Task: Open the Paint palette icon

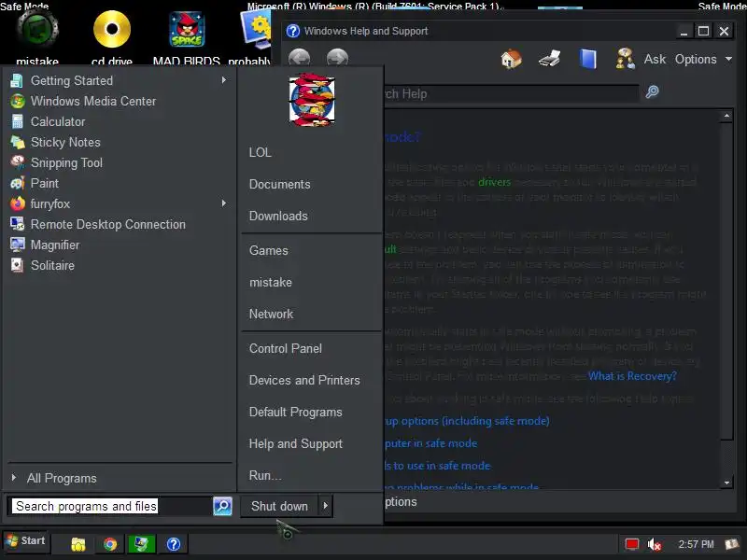Action: pyautogui.click(x=17, y=183)
